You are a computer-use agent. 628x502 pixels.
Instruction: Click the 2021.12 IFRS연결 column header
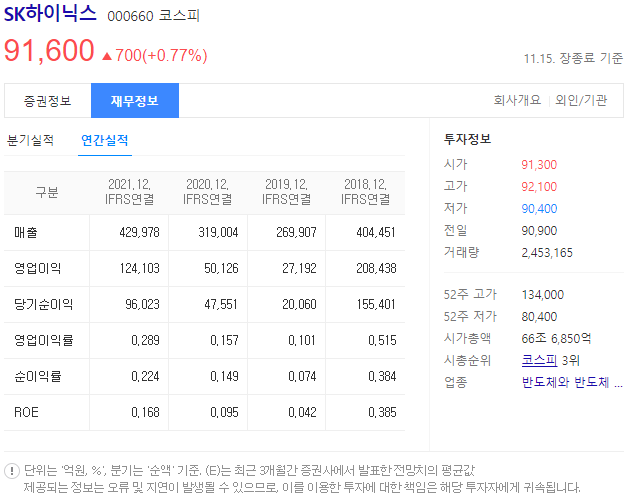coord(129,192)
